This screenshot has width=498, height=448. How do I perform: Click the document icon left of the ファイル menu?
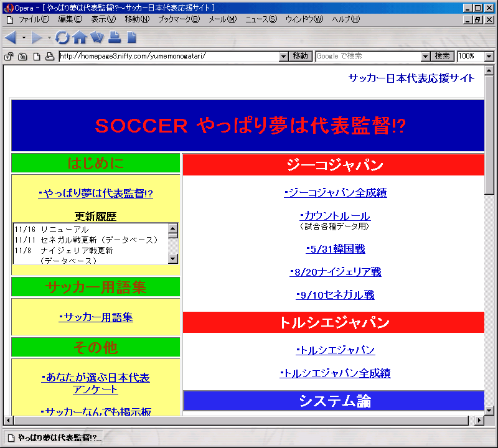pyautogui.click(x=10, y=20)
